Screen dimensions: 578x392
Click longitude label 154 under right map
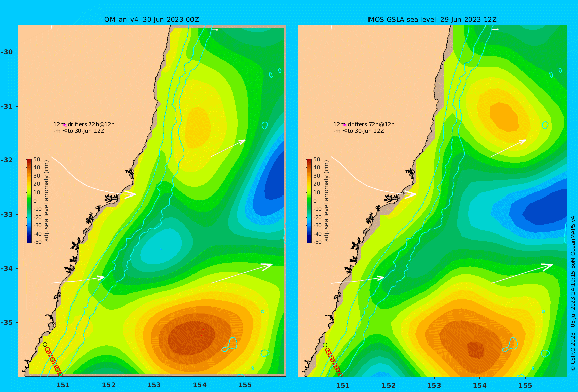(479, 385)
